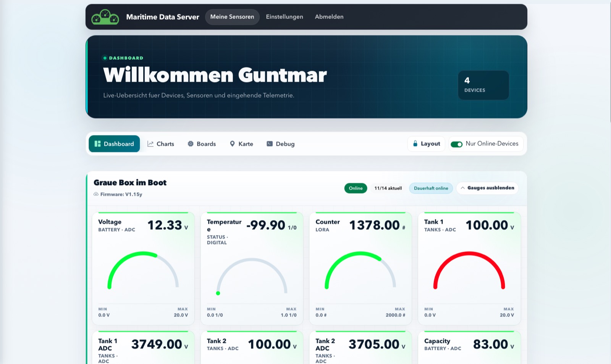Select the Dashboard tab

point(114,144)
